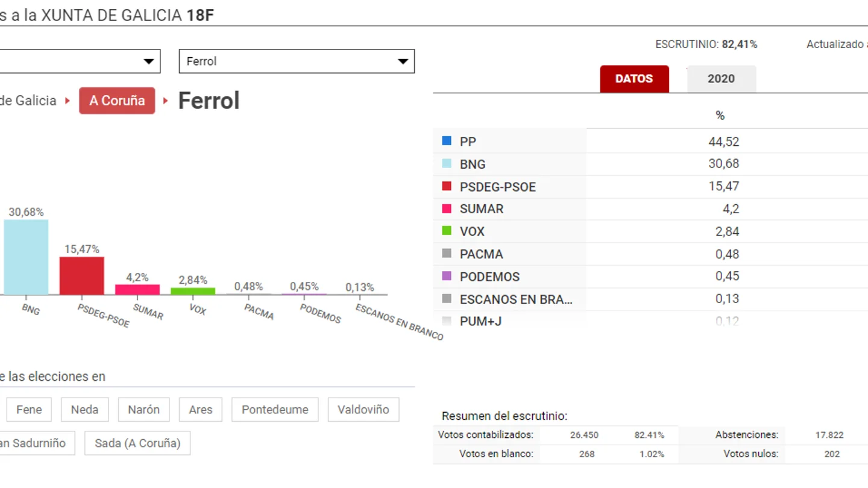
Task: Switch to the DATOS tab
Action: (x=634, y=79)
